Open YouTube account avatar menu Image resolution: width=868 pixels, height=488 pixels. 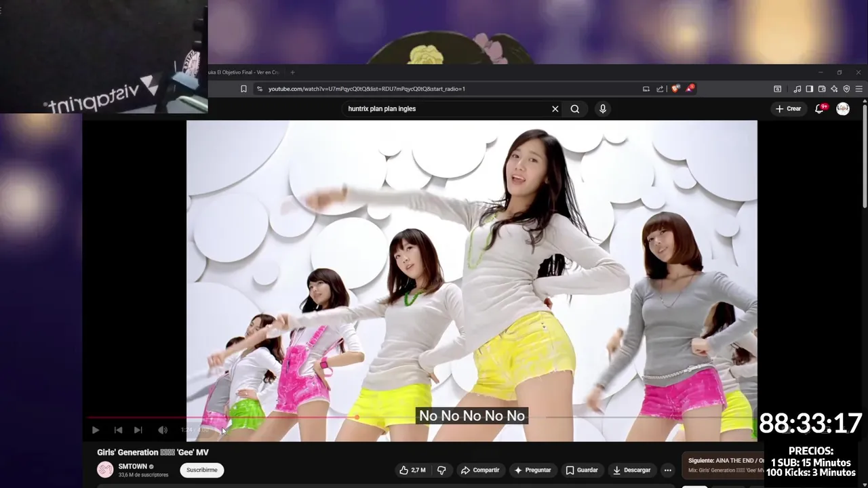[x=843, y=108]
